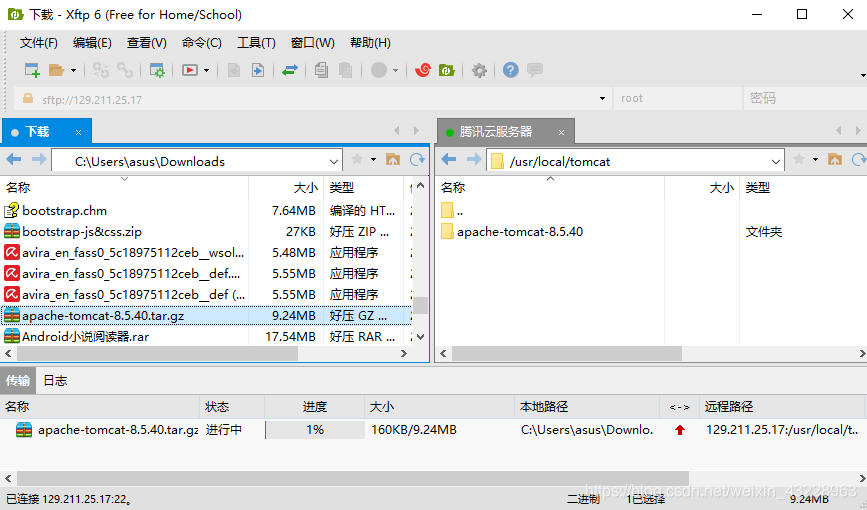Click the speech bubble feedback icon

tap(535, 70)
